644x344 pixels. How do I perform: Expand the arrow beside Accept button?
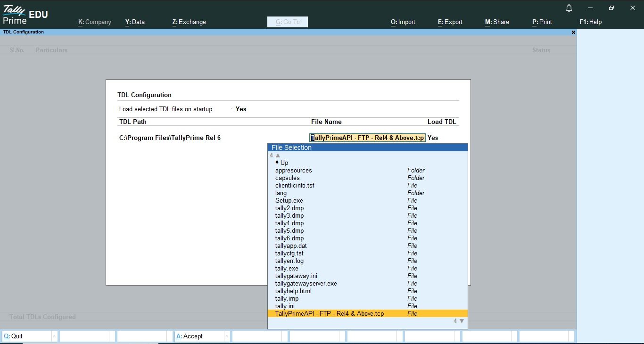227,336
